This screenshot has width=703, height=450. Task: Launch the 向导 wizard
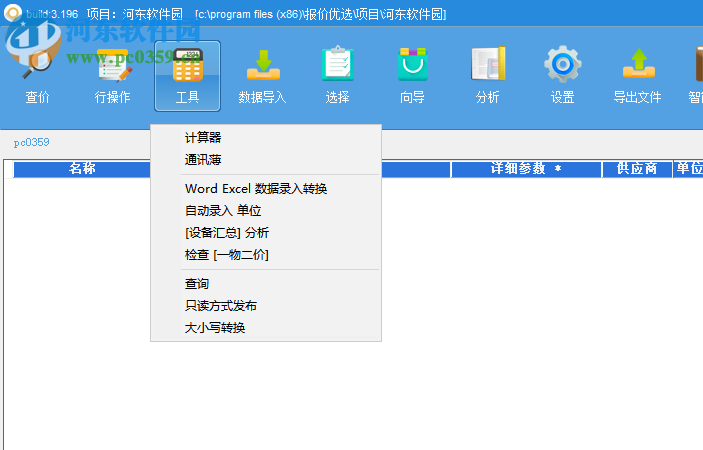click(412, 76)
